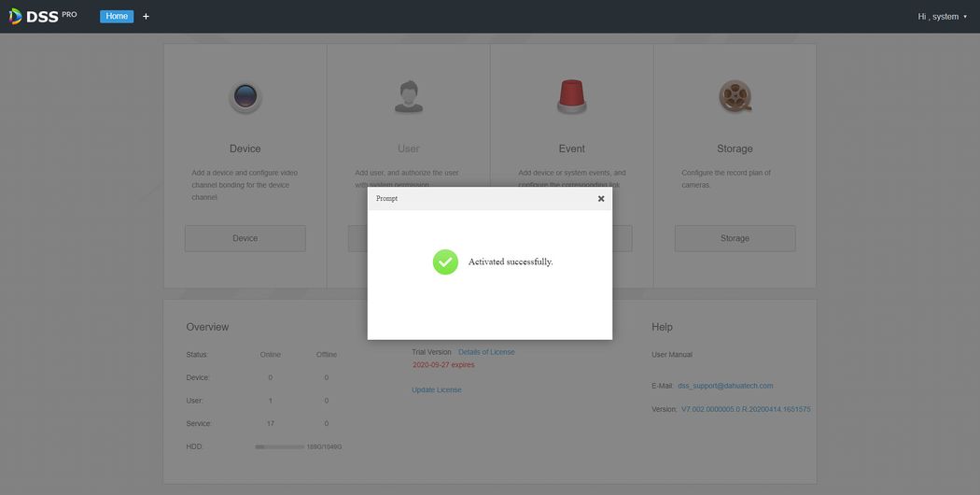Click the Online column header

[x=271, y=355]
